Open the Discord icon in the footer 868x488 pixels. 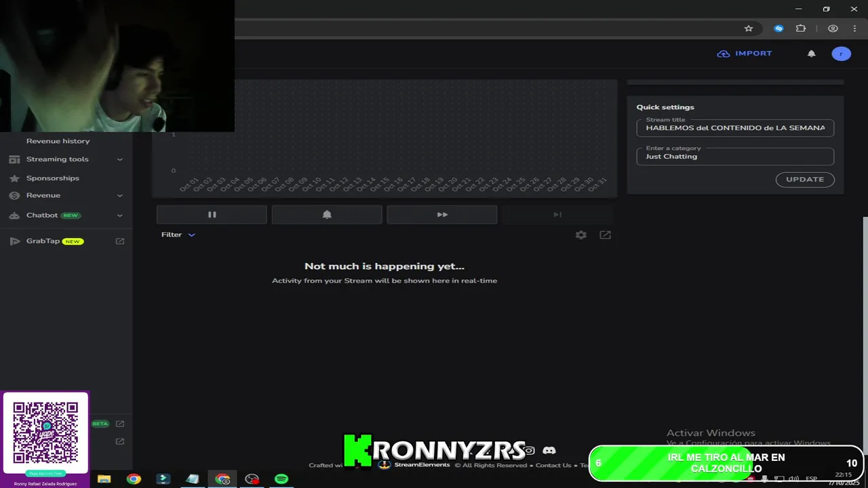click(549, 450)
